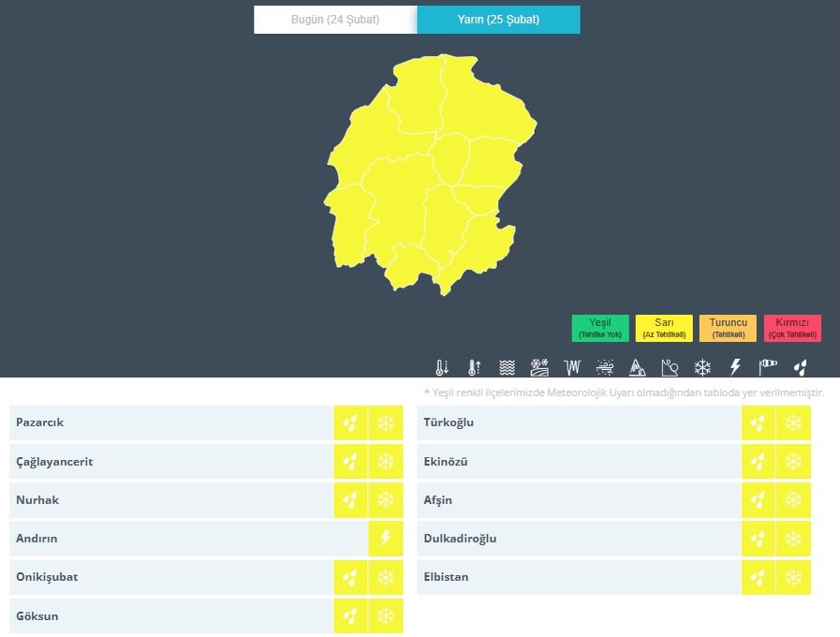
Task: Click the snow icon in Pazarcık row
Action: (x=386, y=423)
